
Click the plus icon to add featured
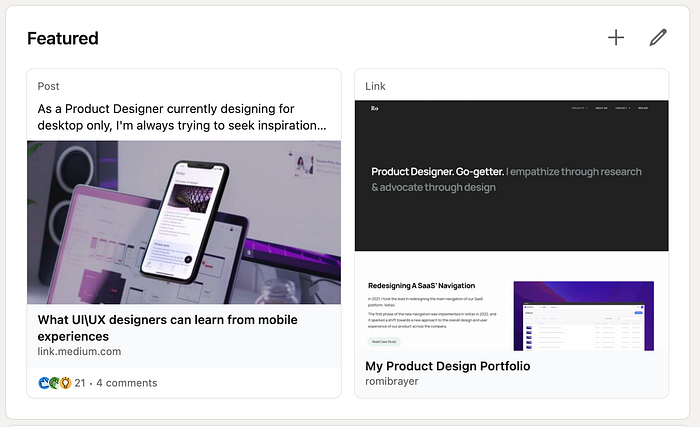[x=616, y=38]
